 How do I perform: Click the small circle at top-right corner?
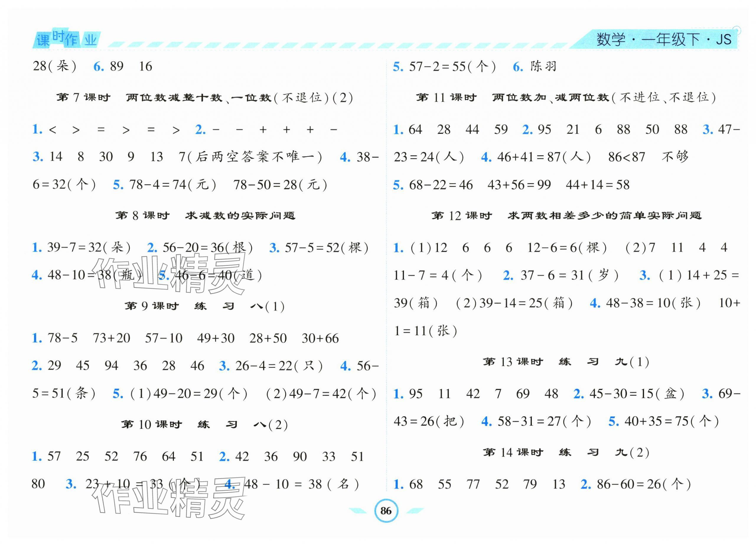coord(737,31)
